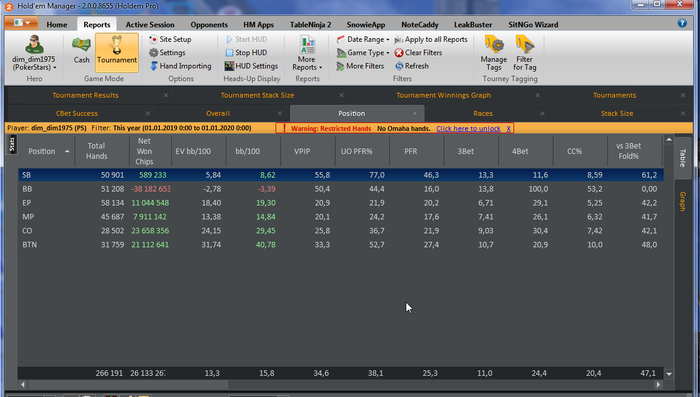Image resolution: width=700 pixels, height=397 pixels.
Task: Switch to Tournament Results report tab
Action: pos(85,95)
